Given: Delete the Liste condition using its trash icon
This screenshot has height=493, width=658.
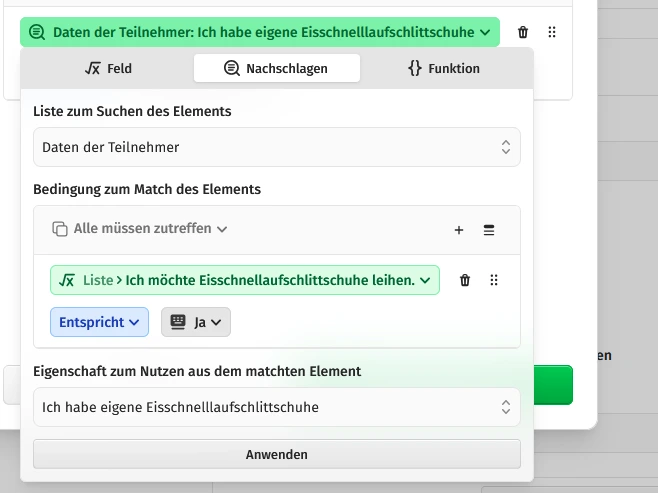Looking at the screenshot, I should [465, 281].
